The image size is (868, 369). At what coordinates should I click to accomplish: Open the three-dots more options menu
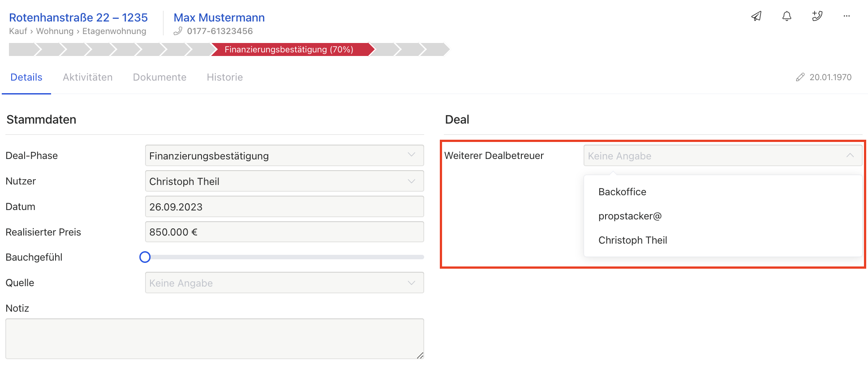pyautogui.click(x=847, y=16)
